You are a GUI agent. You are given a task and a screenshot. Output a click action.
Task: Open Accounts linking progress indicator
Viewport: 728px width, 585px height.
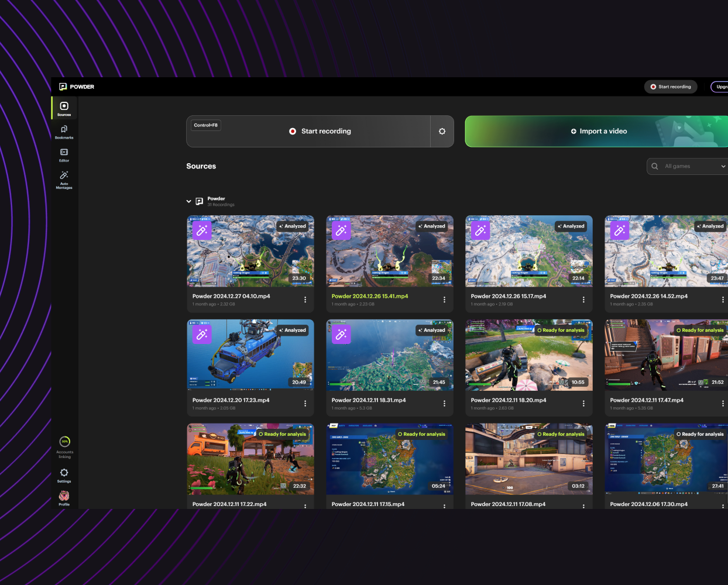tap(64, 448)
